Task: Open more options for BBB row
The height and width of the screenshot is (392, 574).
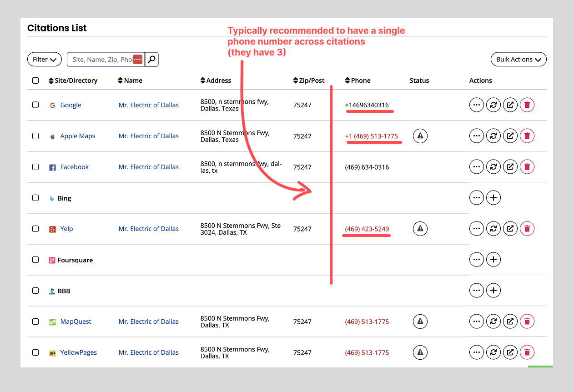Action: coord(477,291)
